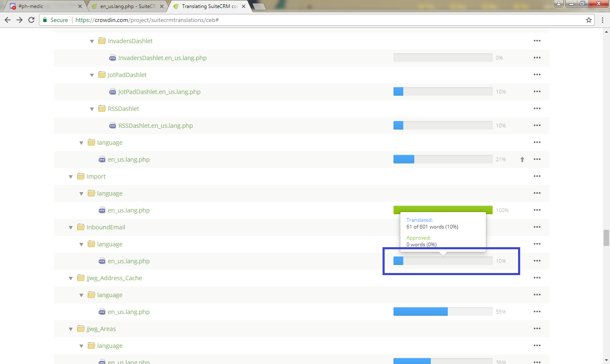
Task: Open ellipsis menu for JotPadDashlet.en_us.lang.php
Action: (x=537, y=91)
